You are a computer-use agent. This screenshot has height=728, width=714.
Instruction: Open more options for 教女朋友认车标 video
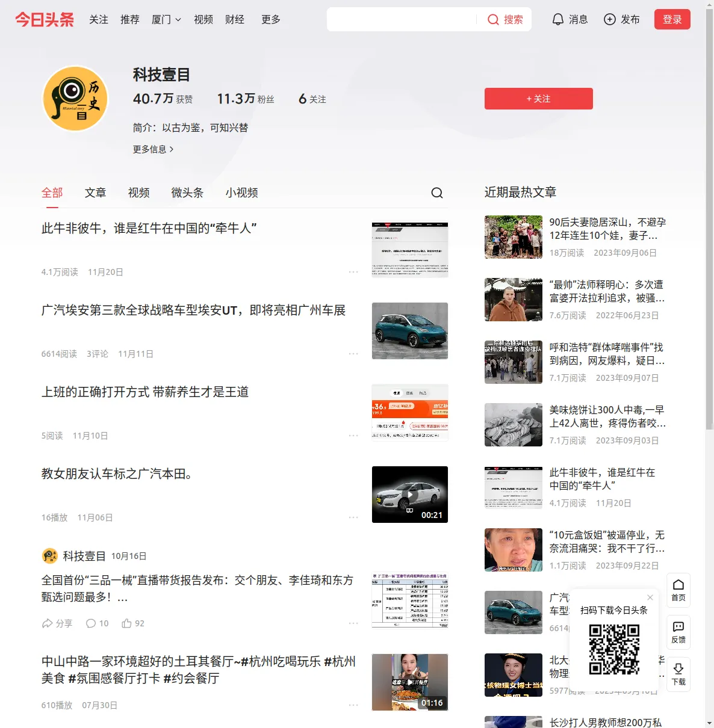click(x=353, y=517)
